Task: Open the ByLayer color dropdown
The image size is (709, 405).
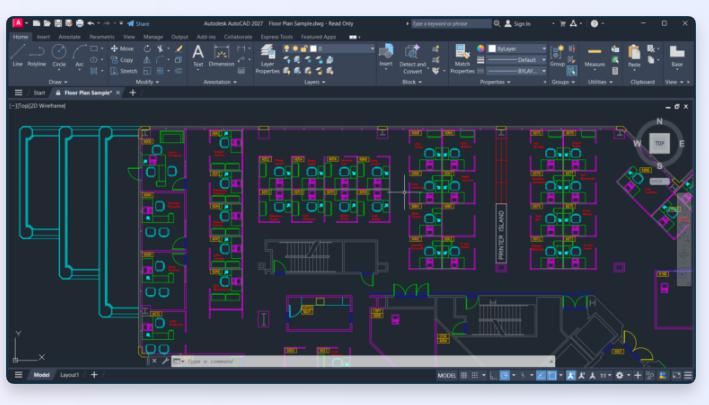Action: coord(517,48)
